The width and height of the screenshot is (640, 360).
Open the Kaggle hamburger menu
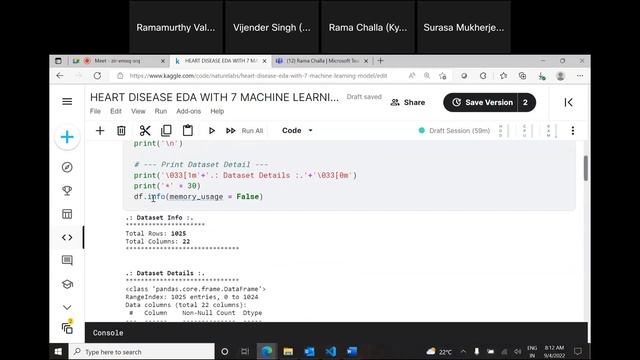(67, 102)
